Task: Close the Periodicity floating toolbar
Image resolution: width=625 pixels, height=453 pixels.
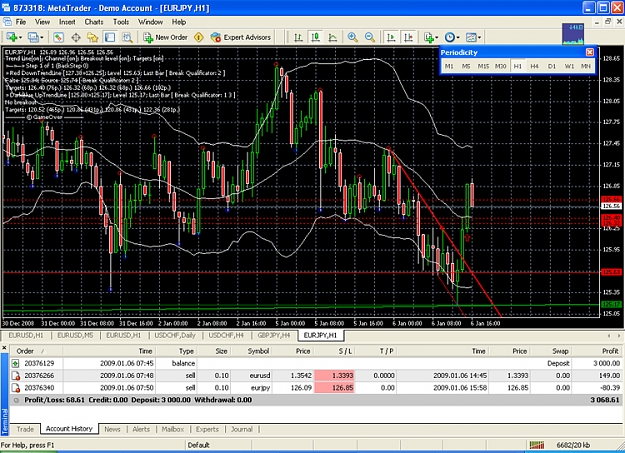Action: click(x=590, y=52)
